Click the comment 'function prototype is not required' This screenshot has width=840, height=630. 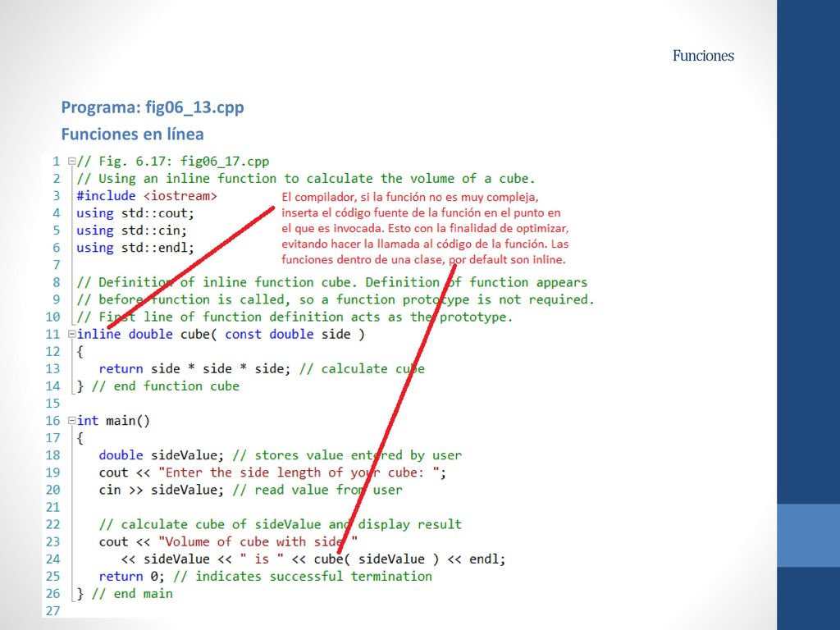point(463,299)
